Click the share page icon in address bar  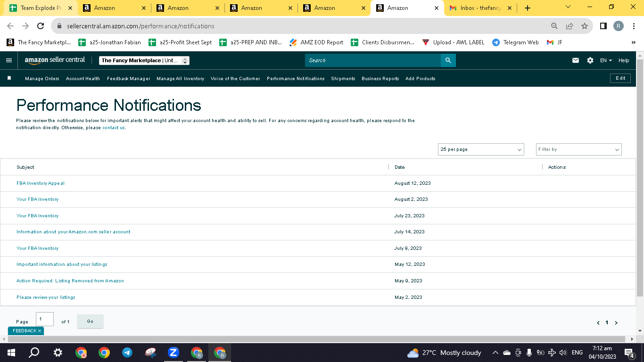pyautogui.click(x=570, y=26)
